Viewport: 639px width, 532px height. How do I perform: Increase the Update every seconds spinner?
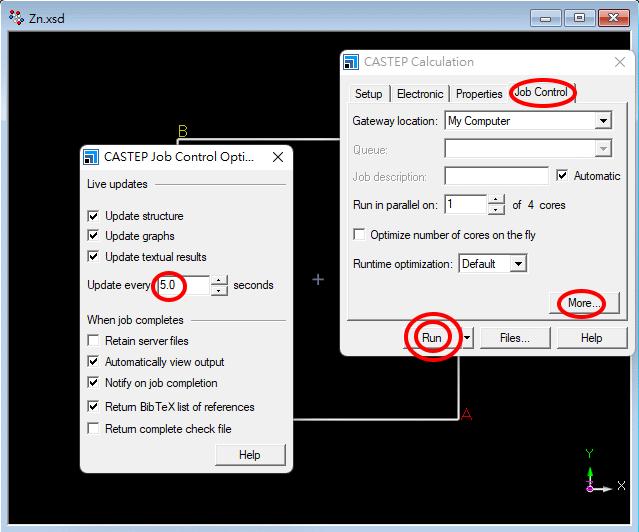[220, 280]
